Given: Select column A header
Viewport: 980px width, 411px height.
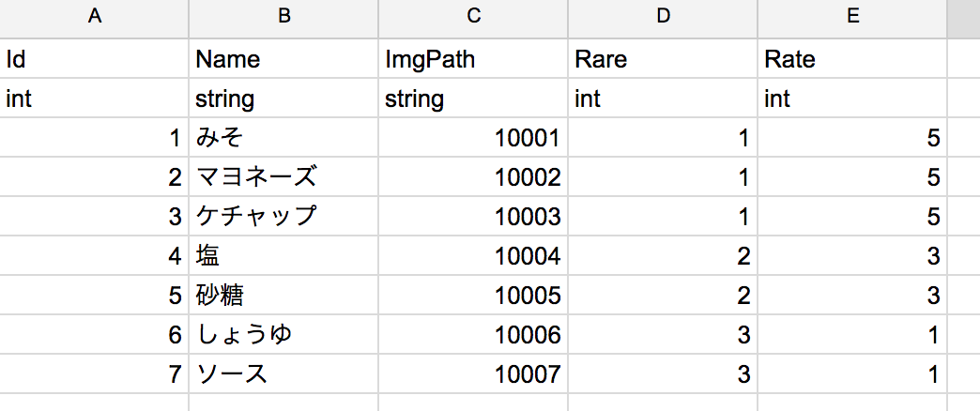Looking at the screenshot, I should [x=94, y=16].
